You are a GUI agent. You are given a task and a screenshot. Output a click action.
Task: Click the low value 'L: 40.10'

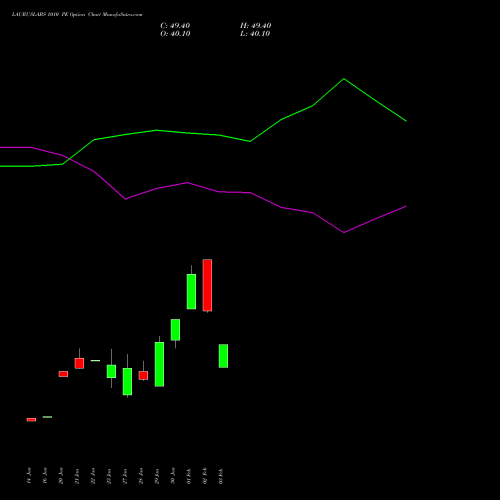pyautogui.click(x=255, y=34)
